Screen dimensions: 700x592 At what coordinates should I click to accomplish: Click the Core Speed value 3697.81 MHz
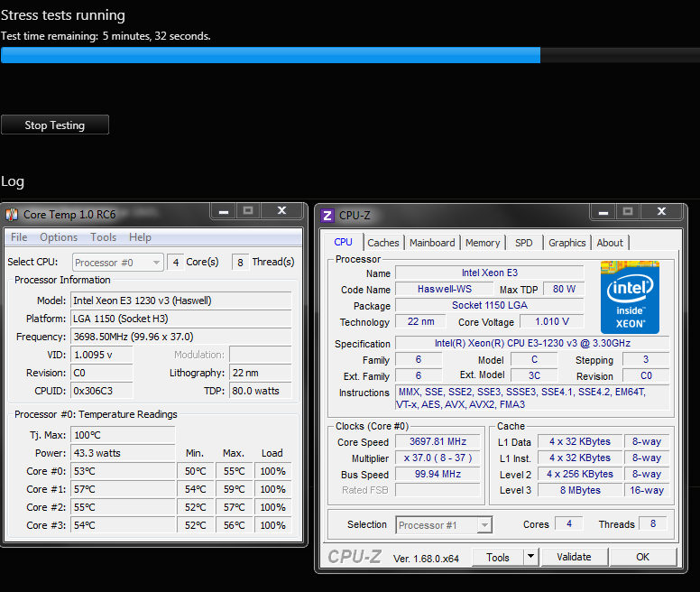(x=437, y=441)
